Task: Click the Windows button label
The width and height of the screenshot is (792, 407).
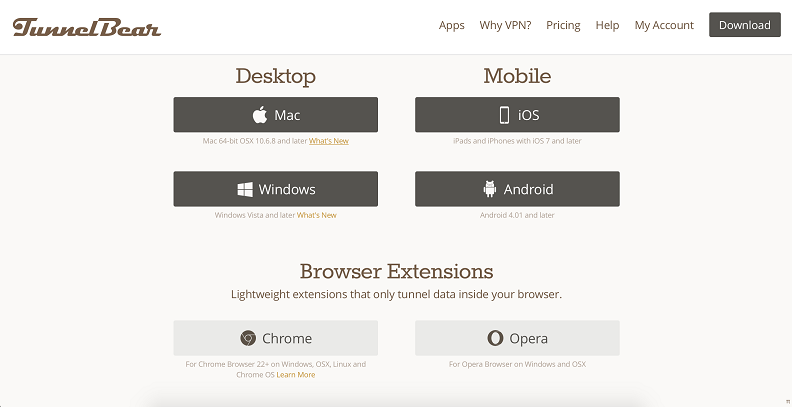Action: [287, 189]
